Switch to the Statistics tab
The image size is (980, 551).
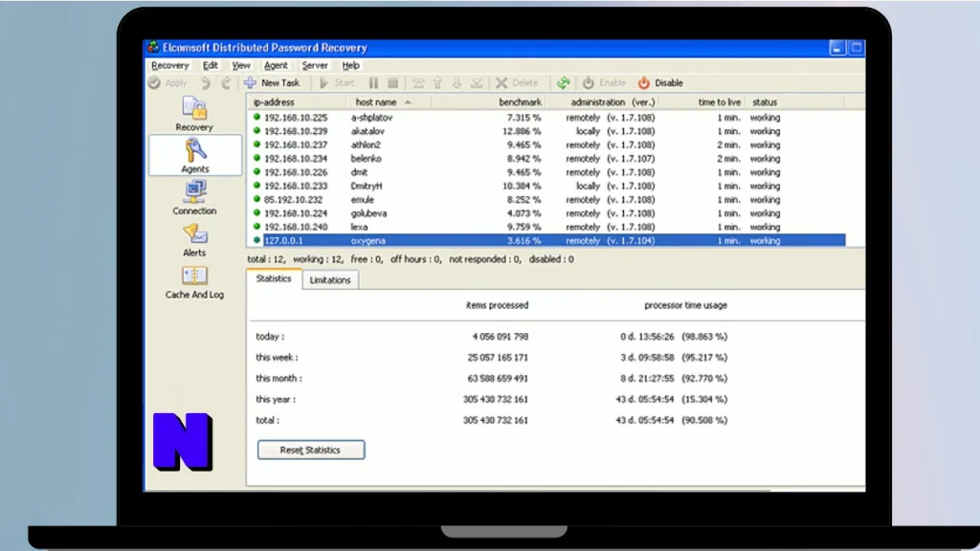(x=274, y=278)
